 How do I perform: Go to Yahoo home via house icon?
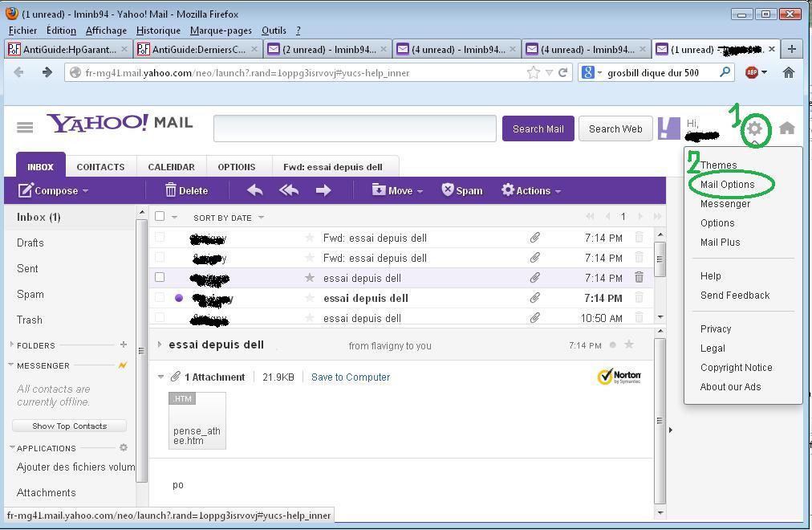click(786, 128)
